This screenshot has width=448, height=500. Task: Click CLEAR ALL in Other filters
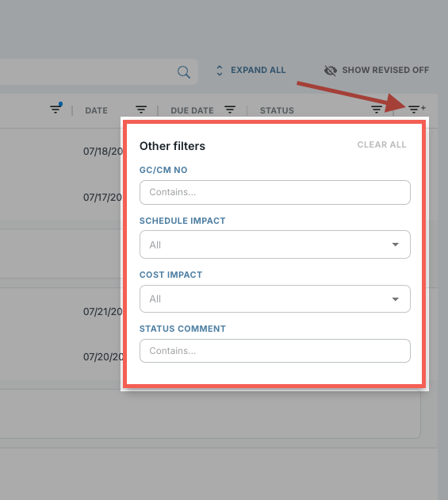tap(381, 144)
